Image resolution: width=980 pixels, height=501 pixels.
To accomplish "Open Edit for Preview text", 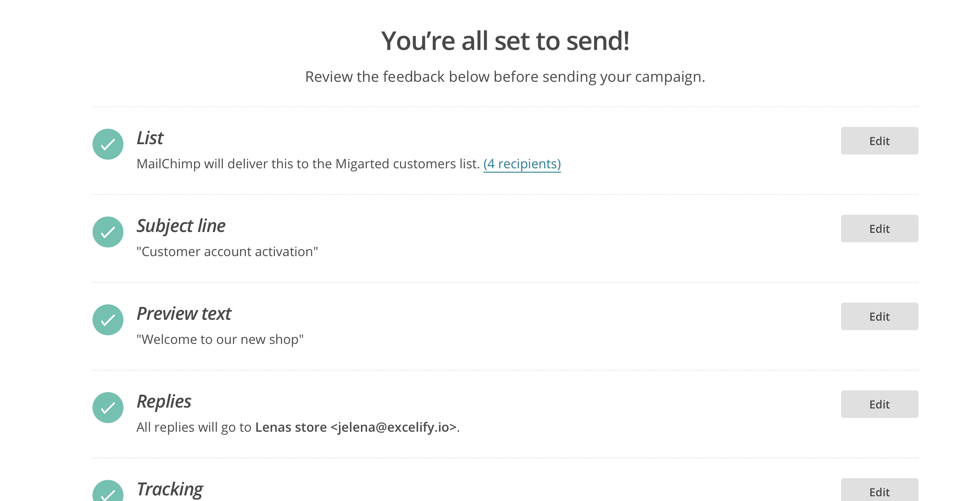I will [879, 316].
